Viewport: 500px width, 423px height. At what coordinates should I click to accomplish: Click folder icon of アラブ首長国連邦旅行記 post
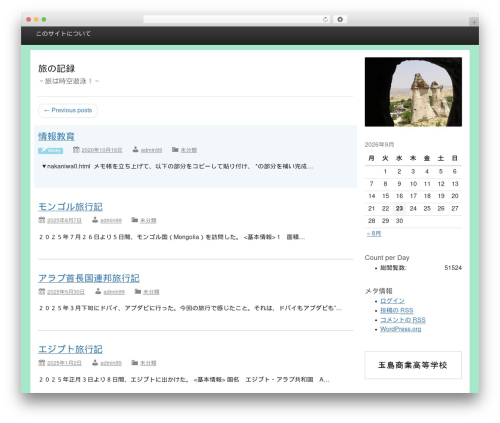click(138, 291)
